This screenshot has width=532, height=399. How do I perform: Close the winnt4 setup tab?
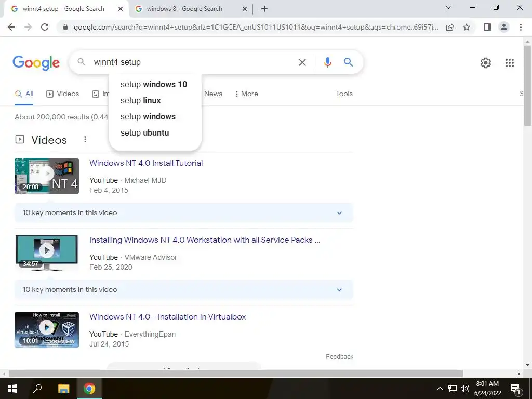coord(121,9)
